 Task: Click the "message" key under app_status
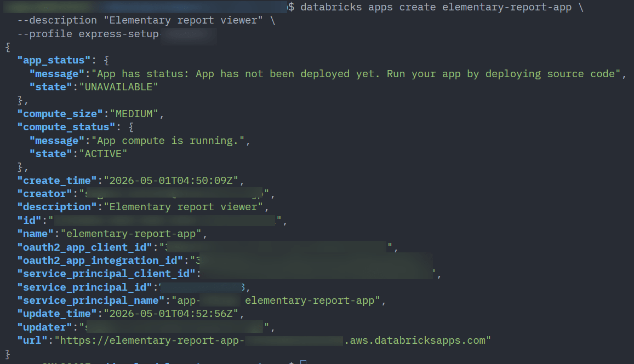[x=56, y=74]
